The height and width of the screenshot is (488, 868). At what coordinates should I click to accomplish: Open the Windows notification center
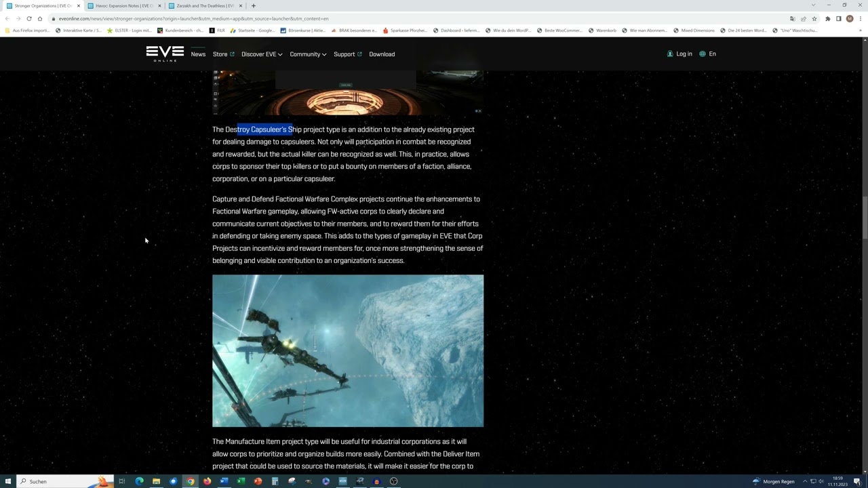tap(857, 481)
